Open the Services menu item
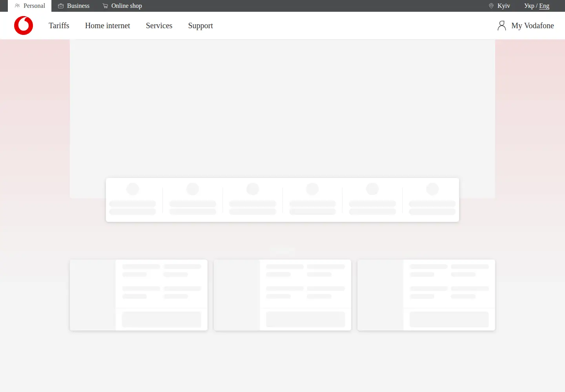 click(159, 25)
